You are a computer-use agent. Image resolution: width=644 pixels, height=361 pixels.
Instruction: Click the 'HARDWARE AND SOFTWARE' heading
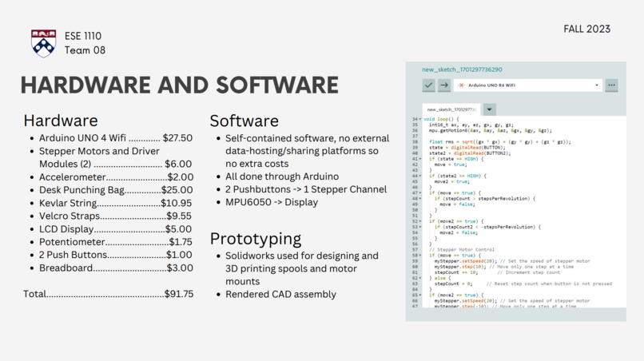pyautogui.click(x=180, y=85)
